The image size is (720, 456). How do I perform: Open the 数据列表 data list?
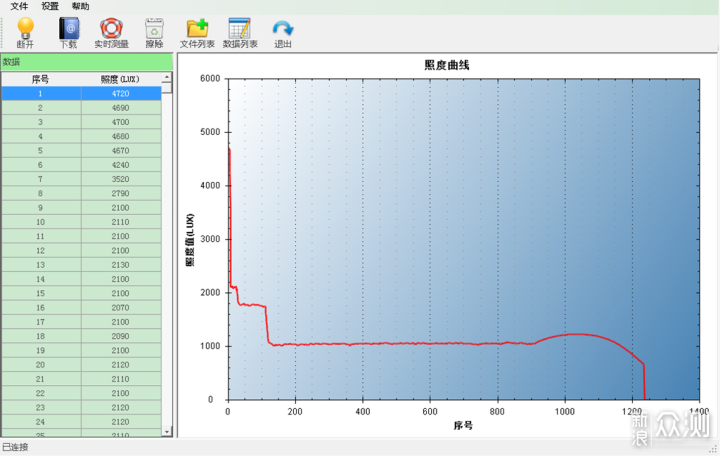240,33
